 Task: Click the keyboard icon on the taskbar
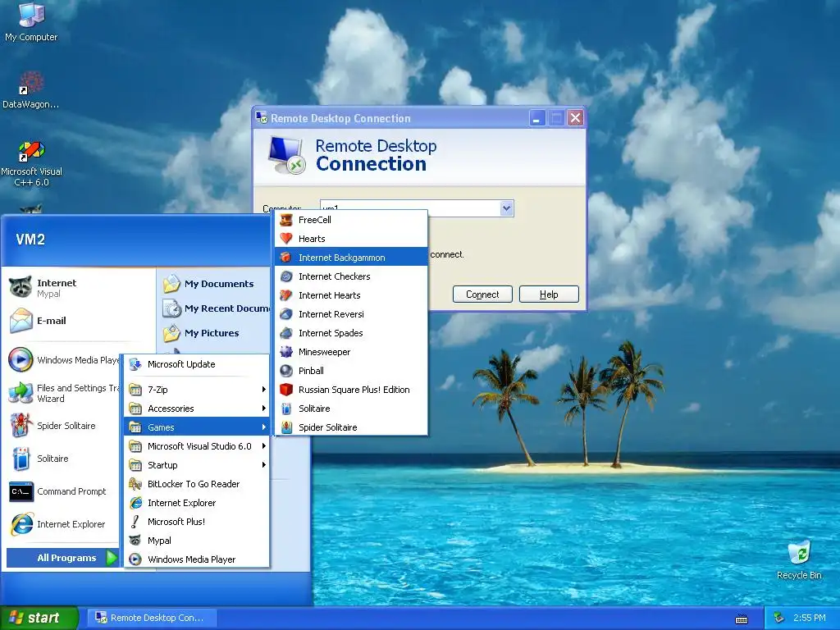742,619
